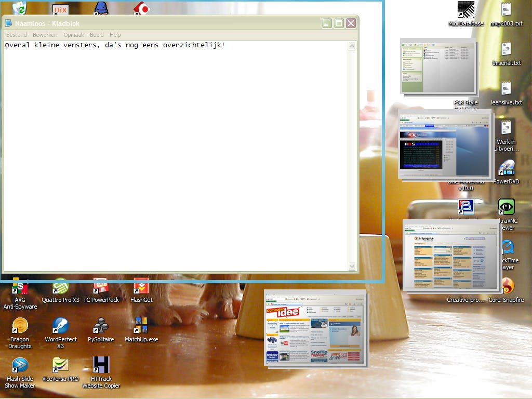This screenshot has height=399, width=532.
Task: Open the Bestand menu in Kladblok
Action: (16, 35)
